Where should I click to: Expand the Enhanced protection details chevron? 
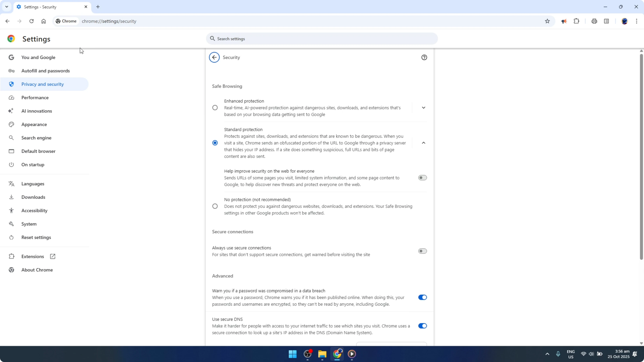pyautogui.click(x=424, y=107)
